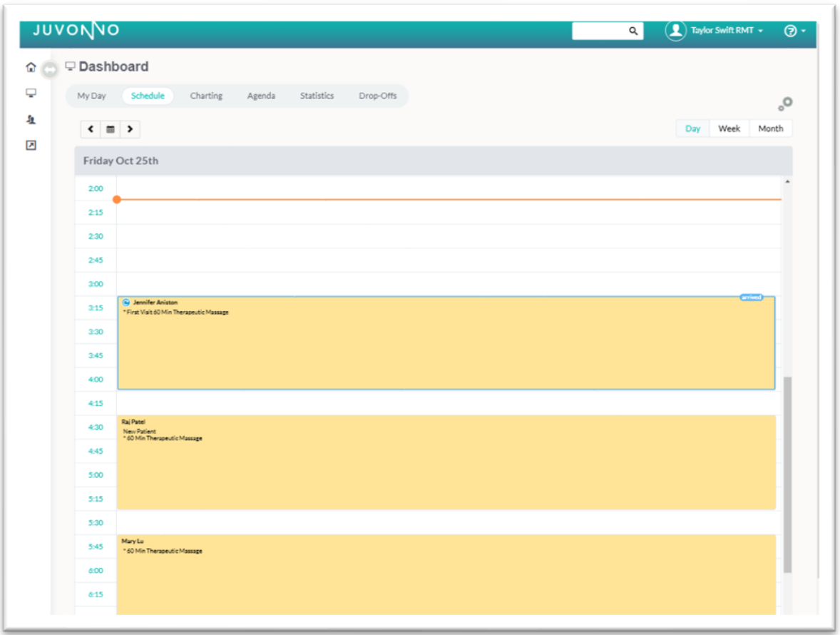The image size is (840, 635).
Task: Select the Day view toggle
Action: point(692,129)
